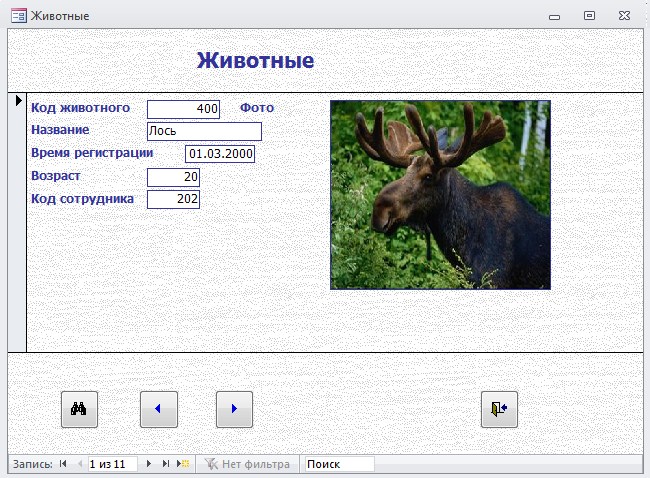
Task: Click the 'Название' field containing Лось
Action: tap(204, 131)
